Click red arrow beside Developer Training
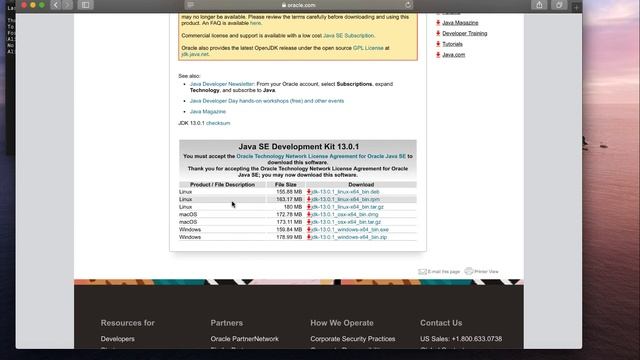This screenshot has width=640, height=360. coord(438,33)
